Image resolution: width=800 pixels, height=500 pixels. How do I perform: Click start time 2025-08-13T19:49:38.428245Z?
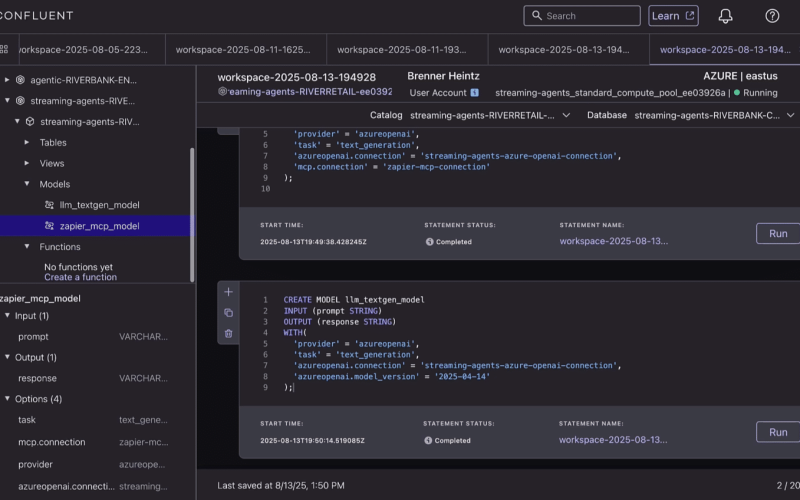313,242
